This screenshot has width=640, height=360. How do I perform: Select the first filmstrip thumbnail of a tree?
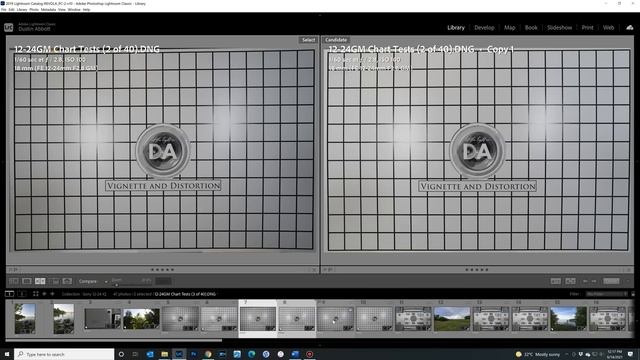25,318
